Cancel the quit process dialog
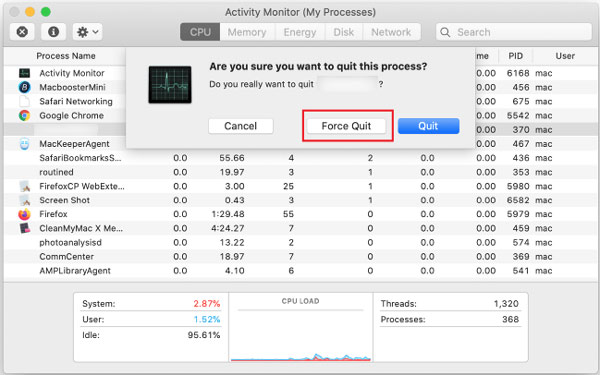This screenshot has height=375, width=600. coord(241,126)
